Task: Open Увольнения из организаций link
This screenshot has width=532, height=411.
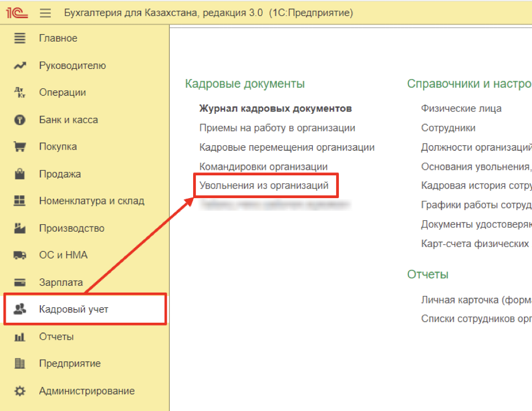Action: pyautogui.click(x=264, y=186)
